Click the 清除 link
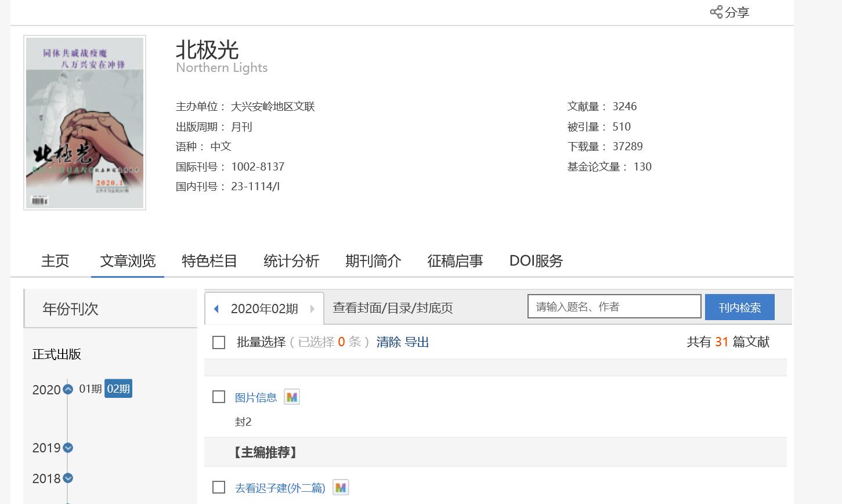 (x=389, y=342)
